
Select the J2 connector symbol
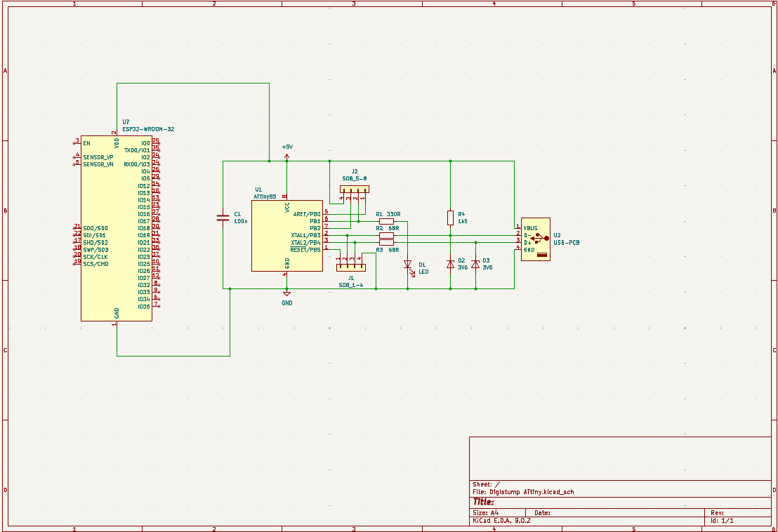pyautogui.click(x=355, y=193)
